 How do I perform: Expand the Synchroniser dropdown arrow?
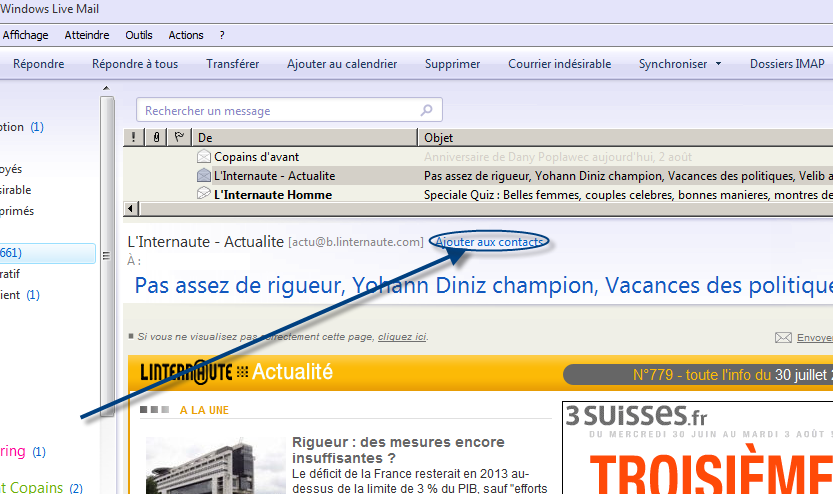click(x=718, y=64)
